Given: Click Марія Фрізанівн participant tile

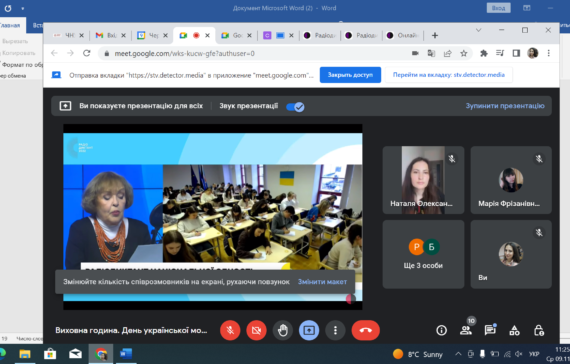Looking at the screenshot, I should 511,180.
